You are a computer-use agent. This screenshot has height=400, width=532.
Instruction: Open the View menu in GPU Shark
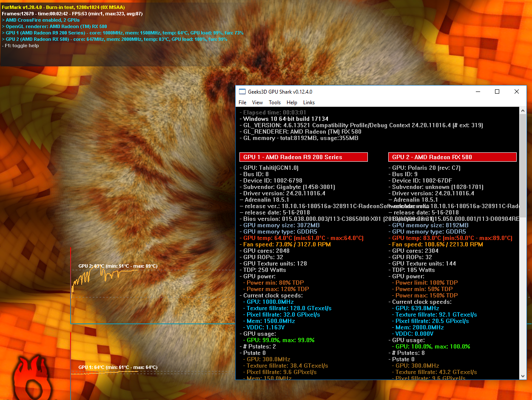pos(257,103)
